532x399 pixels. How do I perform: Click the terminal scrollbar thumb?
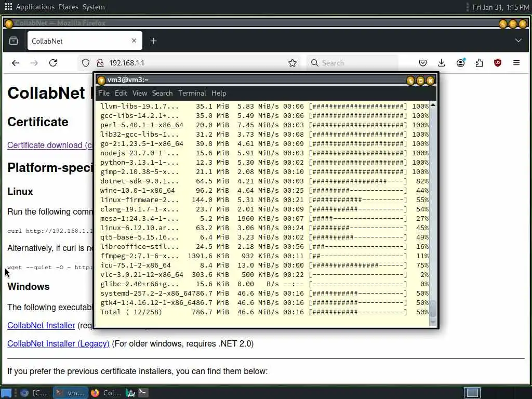(x=433, y=309)
